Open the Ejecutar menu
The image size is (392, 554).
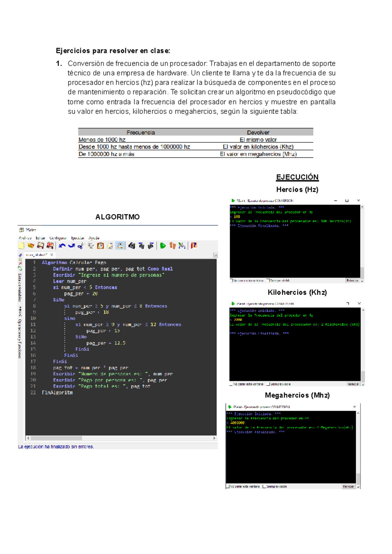78,238
